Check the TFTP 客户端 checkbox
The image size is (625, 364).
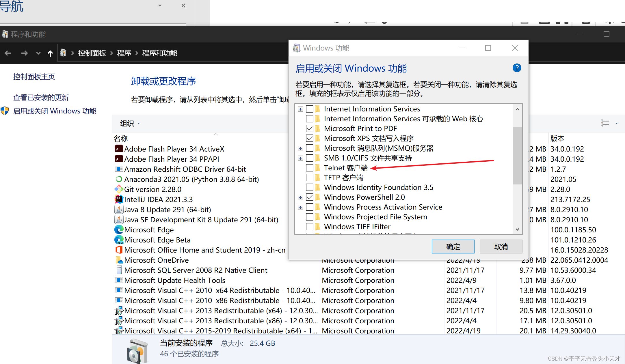click(310, 178)
